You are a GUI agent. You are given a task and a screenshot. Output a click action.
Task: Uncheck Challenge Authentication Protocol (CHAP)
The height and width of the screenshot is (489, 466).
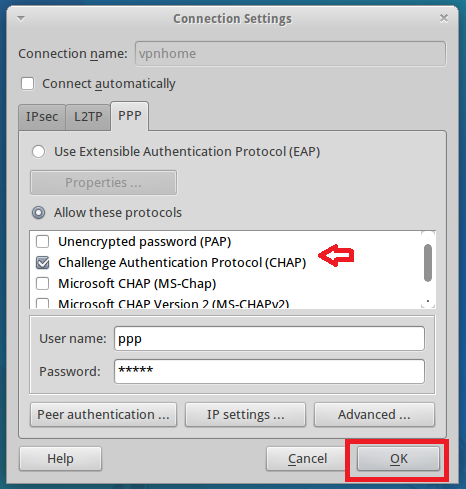(x=43, y=262)
